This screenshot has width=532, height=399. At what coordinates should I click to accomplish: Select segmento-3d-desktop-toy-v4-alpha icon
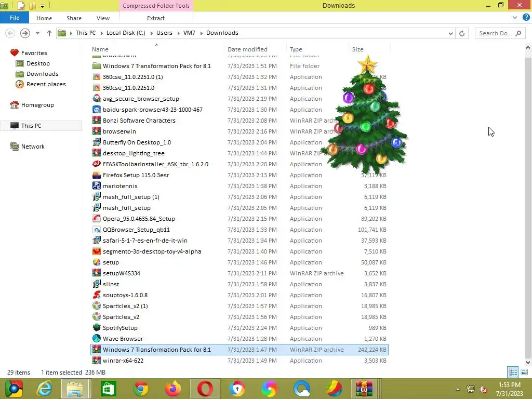click(96, 251)
